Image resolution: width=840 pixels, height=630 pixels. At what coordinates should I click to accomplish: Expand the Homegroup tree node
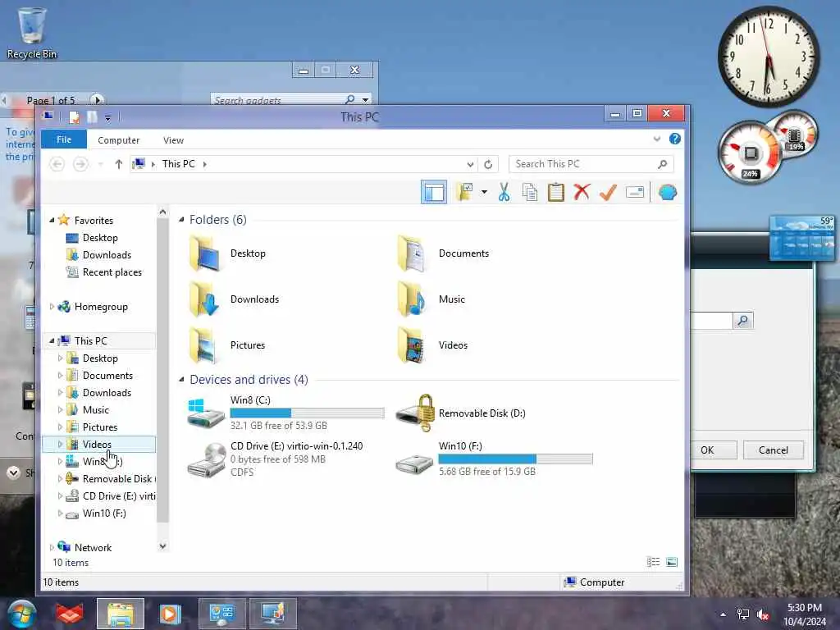52,307
